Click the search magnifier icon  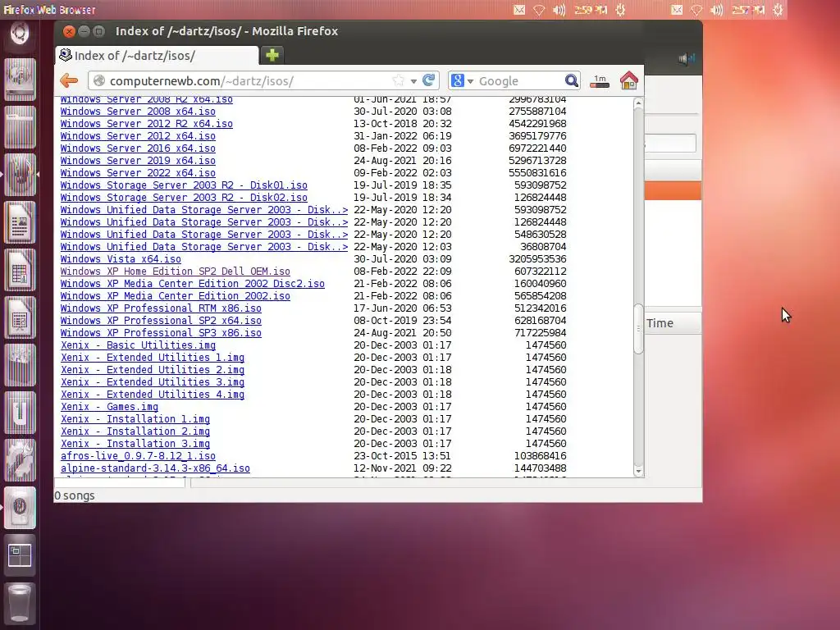coord(572,80)
